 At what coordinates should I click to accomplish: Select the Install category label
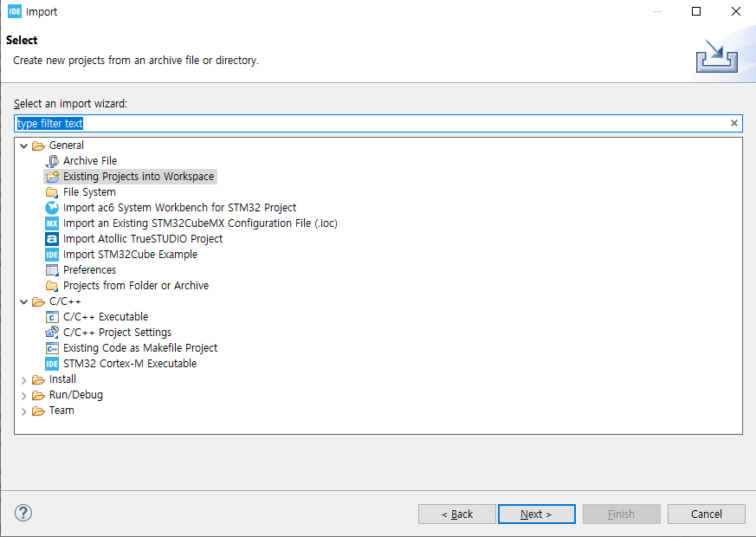(x=62, y=379)
